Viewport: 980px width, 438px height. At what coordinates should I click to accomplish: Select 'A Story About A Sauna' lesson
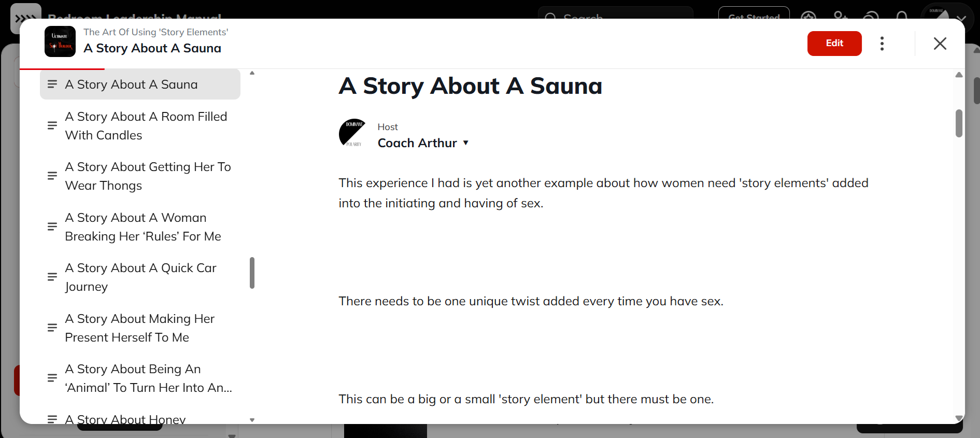tap(131, 84)
